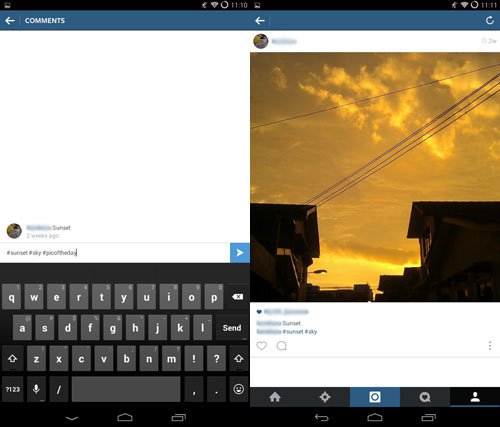
Task: Open the three-dot post options menu
Action: [x=490, y=346]
